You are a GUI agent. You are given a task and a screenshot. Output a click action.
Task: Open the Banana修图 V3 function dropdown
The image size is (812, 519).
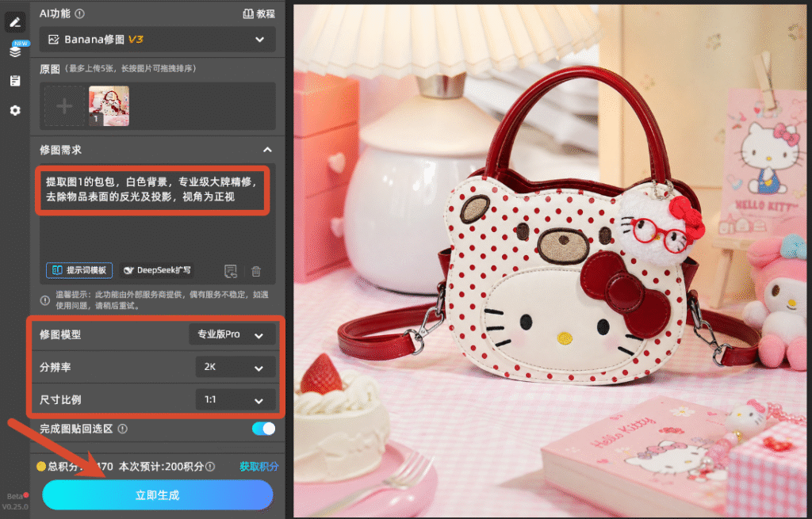[x=157, y=40]
